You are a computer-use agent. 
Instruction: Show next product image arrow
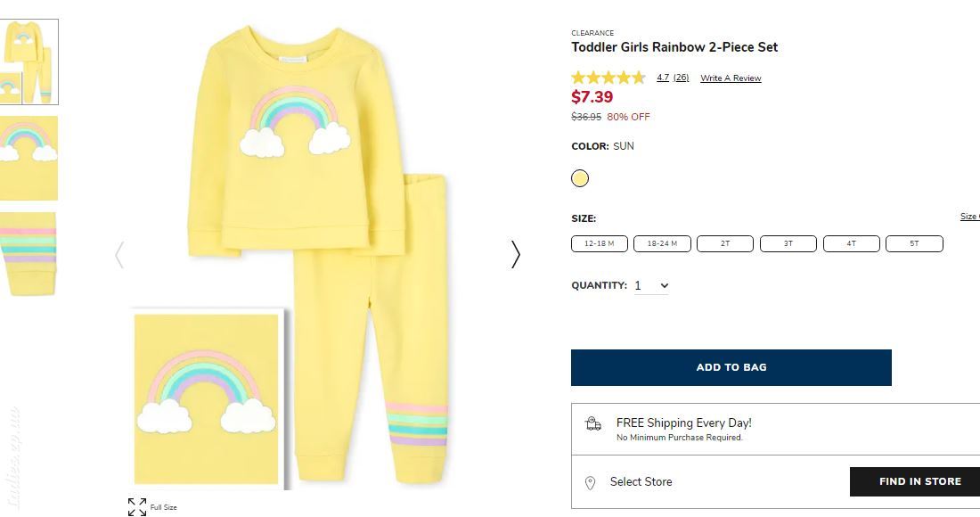tap(516, 254)
